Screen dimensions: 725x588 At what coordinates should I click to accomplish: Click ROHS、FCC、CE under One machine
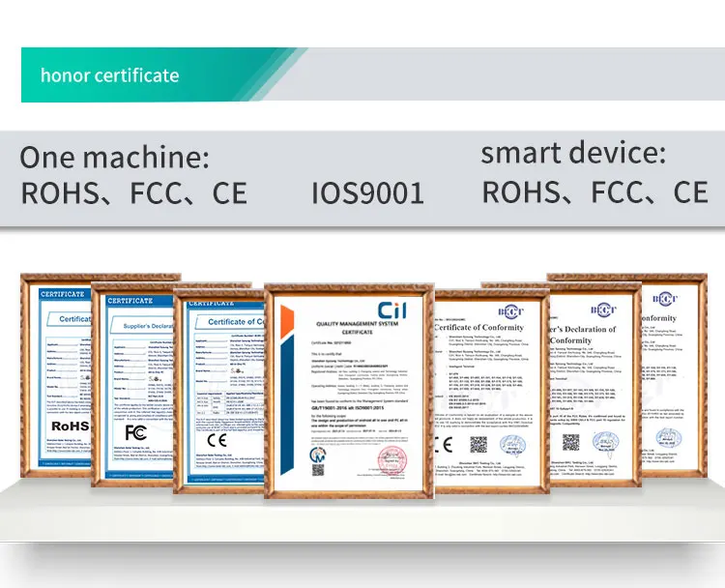134,192
